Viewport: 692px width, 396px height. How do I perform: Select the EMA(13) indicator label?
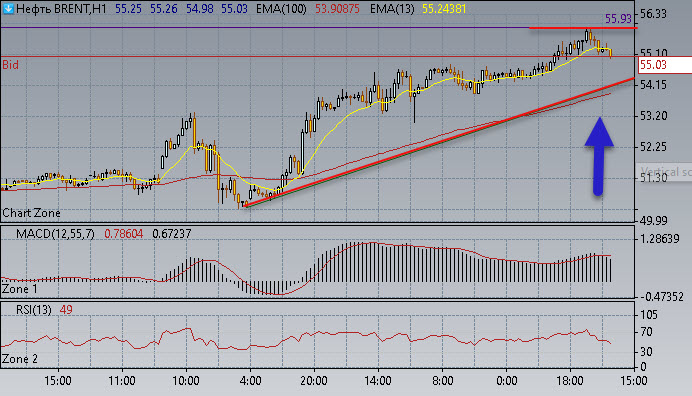click(392, 9)
